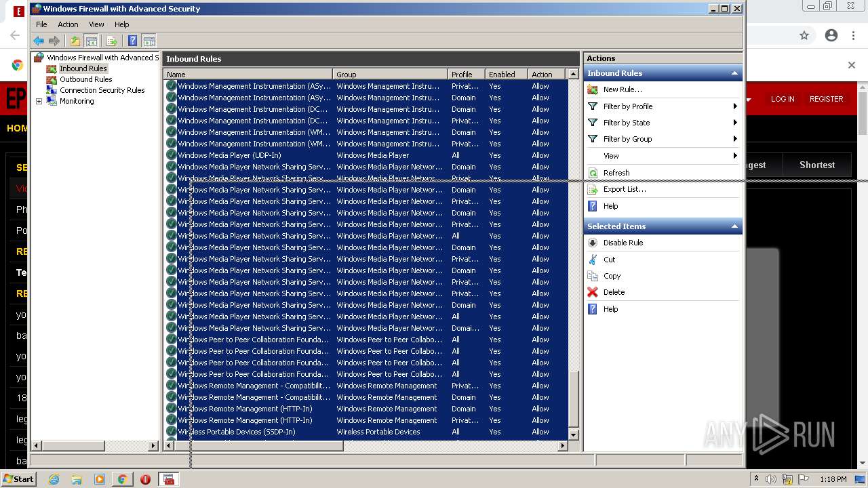868x488 pixels.
Task: Open the View menu in menu bar
Action: click(96, 24)
